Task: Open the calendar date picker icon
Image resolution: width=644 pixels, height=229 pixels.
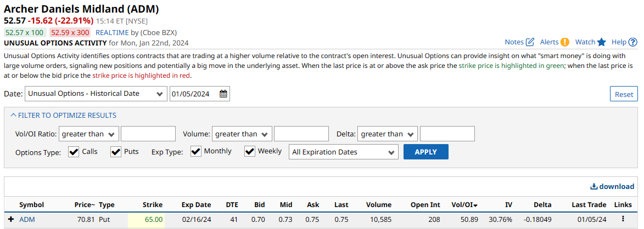Action: point(223,94)
